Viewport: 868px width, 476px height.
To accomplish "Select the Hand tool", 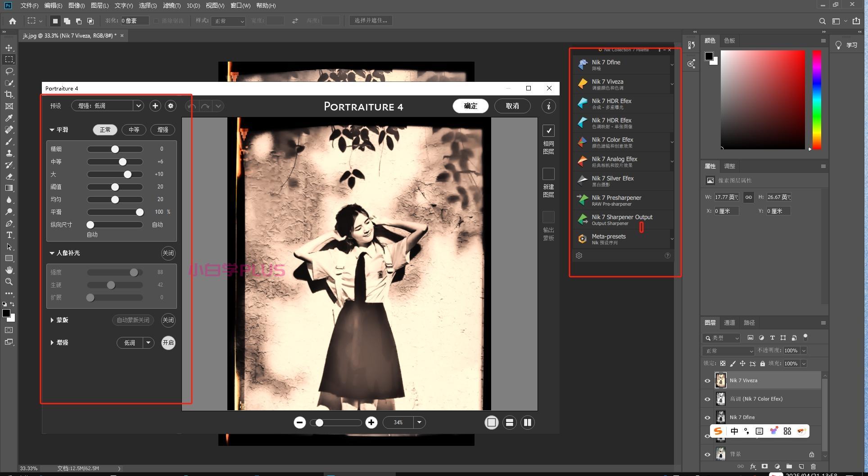I will point(9,270).
